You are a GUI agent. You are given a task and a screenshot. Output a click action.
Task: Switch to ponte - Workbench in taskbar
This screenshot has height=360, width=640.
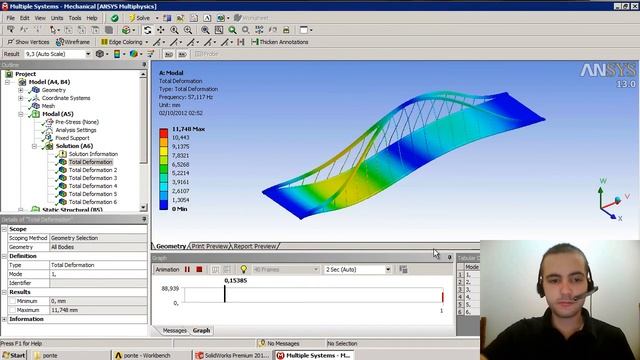pyautogui.click(x=150, y=355)
